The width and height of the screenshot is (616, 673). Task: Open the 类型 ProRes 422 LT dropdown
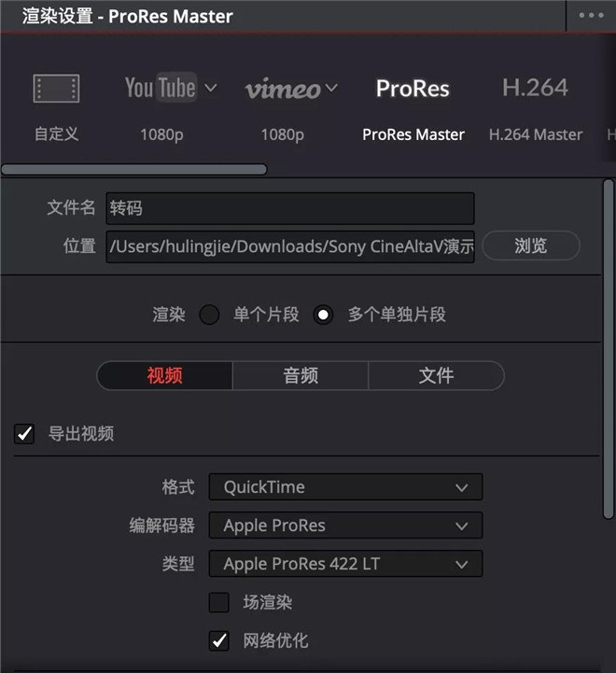pos(345,564)
